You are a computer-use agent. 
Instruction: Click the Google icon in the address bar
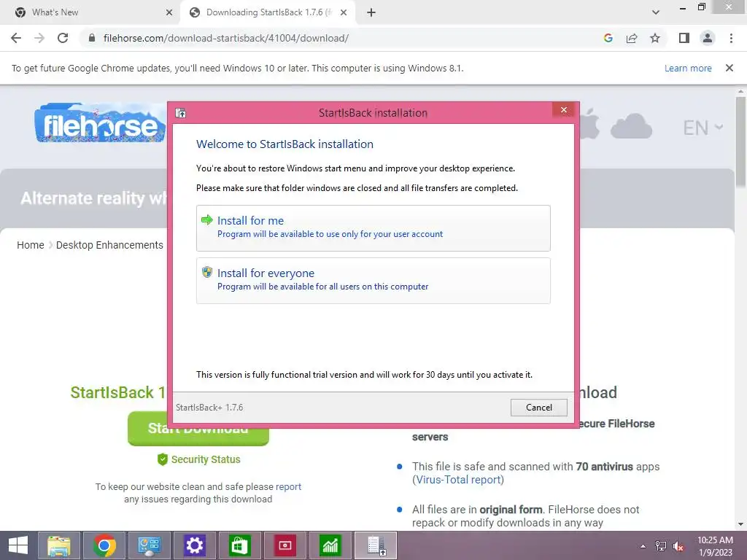pos(608,38)
